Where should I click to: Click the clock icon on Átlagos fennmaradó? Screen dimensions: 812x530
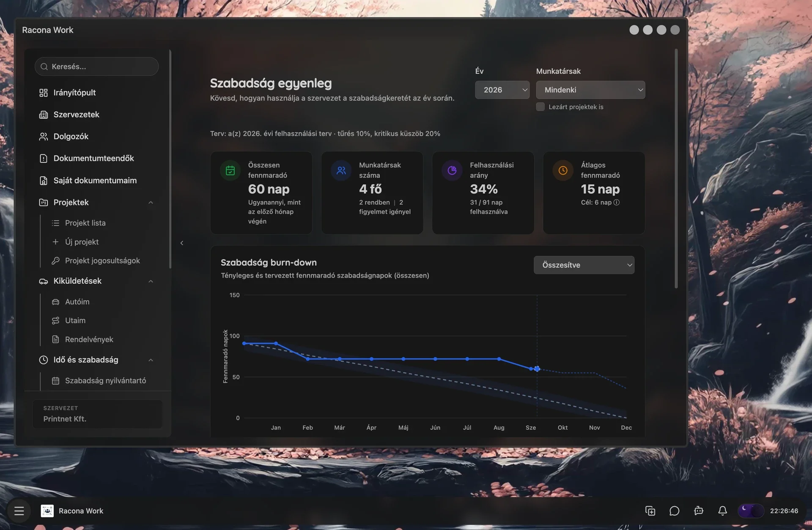(x=563, y=170)
